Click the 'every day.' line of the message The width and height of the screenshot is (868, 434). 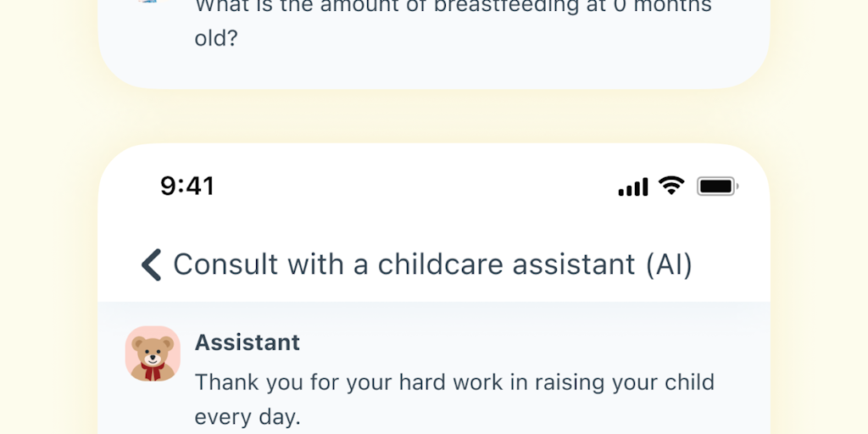coord(248,417)
